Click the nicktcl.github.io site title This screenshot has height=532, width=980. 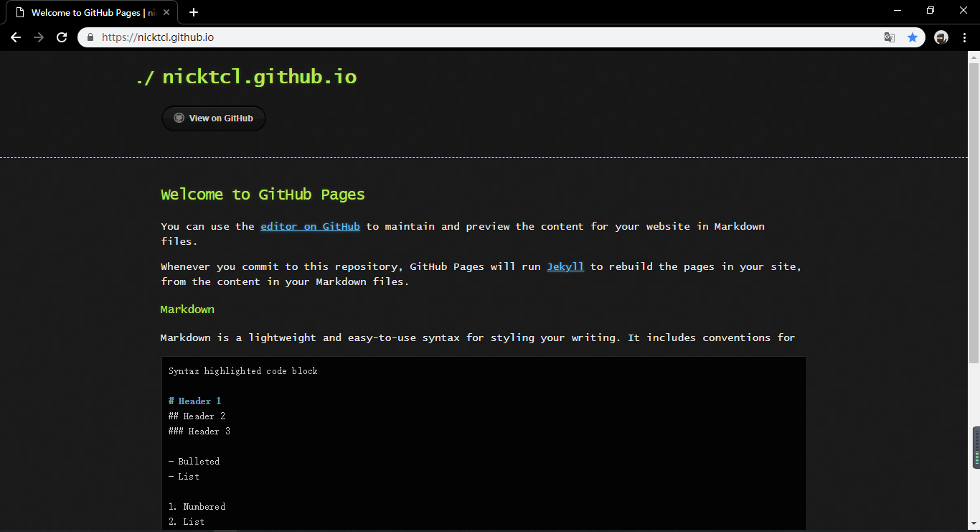[259, 77]
